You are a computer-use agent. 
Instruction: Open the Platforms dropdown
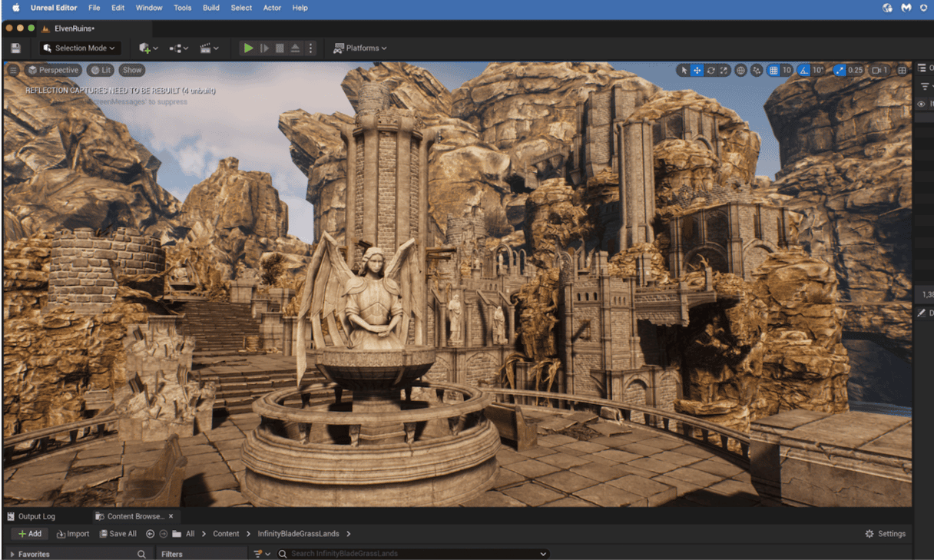tap(360, 48)
